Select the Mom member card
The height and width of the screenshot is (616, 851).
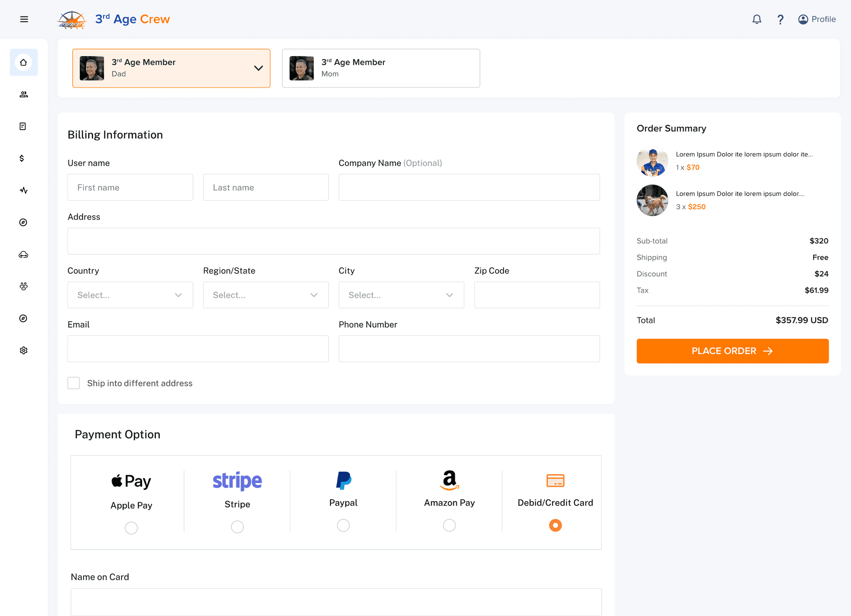pyautogui.click(x=381, y=68)
